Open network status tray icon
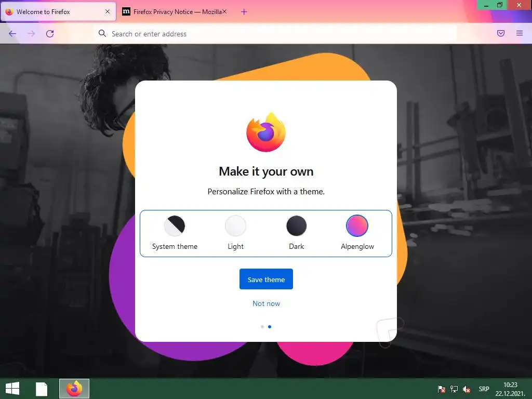This screenshot has width=532, height=399. click(x=454, y=389)
